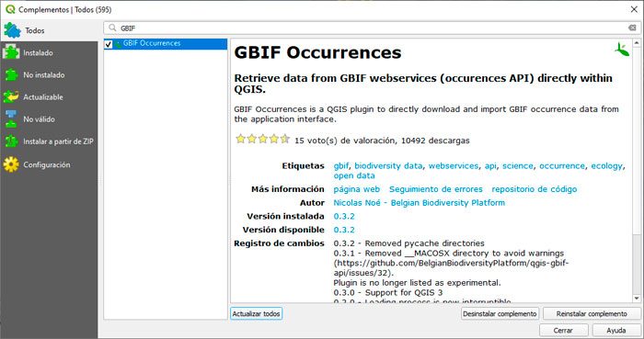This screenshot has width=644, height=339.
Task: Click the Actualizar todos button
Action: click(257, 314)
